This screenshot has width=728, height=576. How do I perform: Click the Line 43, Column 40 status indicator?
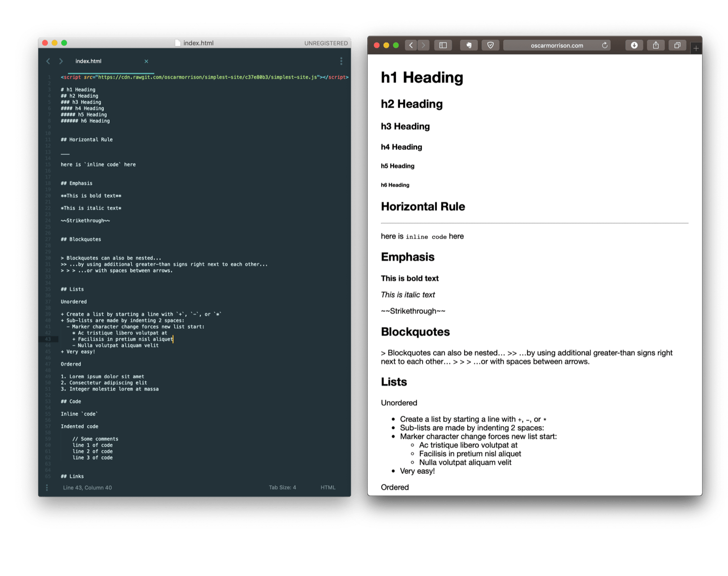[87, 487]
